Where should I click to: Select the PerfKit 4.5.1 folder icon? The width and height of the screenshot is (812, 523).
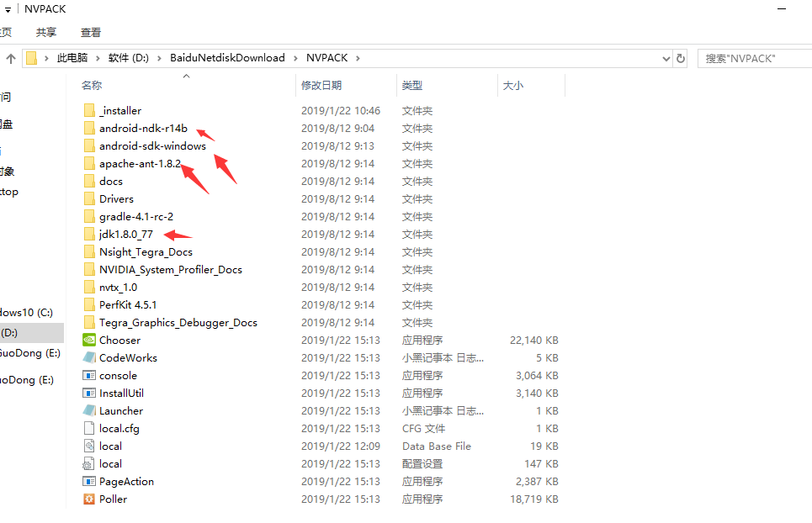click(x=89, y=304)
